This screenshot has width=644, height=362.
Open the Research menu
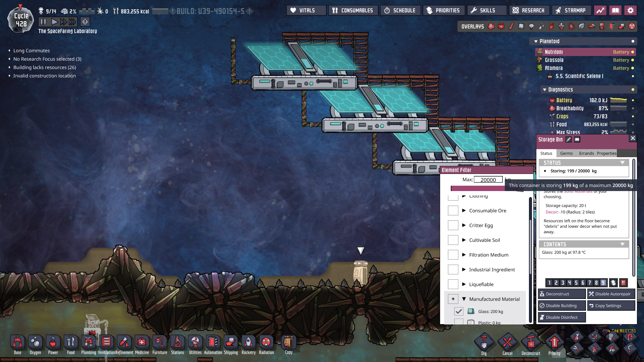529,10
